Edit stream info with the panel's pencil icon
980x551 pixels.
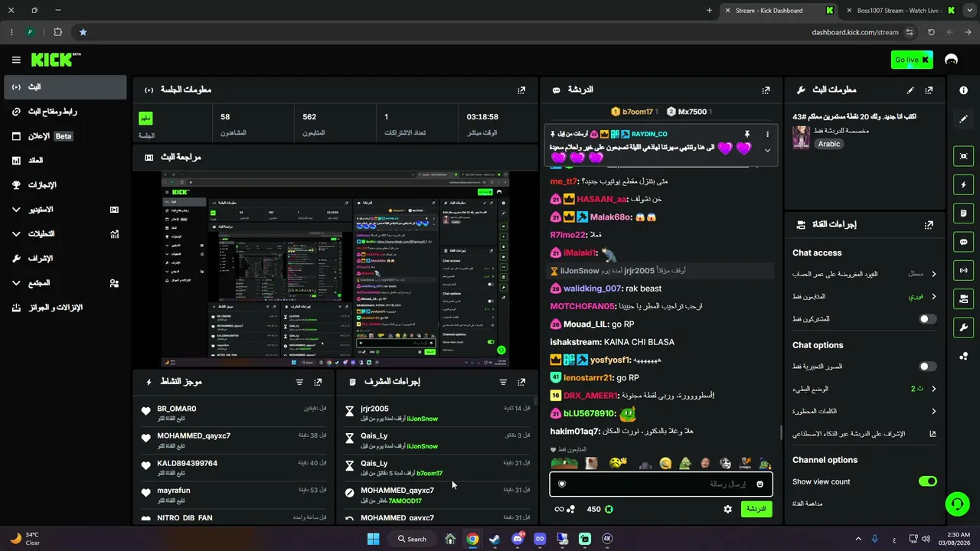[x=910, y=90]
